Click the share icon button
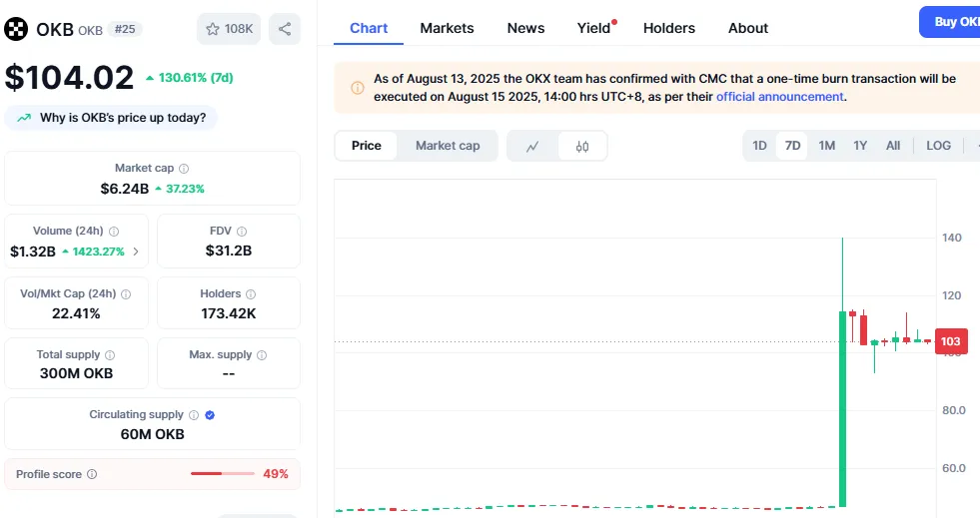Image resolution: width=980 pixels, height=518 pixels. (285, 29)
